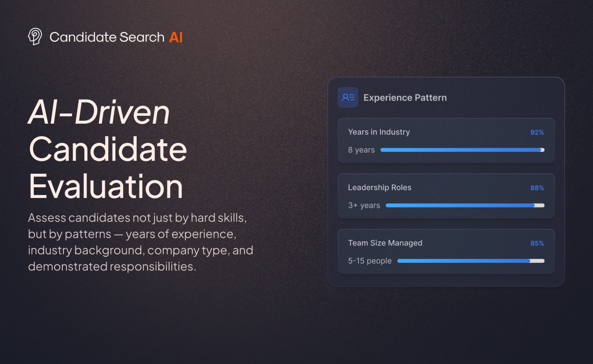Select the Team Size Managed card title
The image size is (593, 364).
tap(385, 243)
